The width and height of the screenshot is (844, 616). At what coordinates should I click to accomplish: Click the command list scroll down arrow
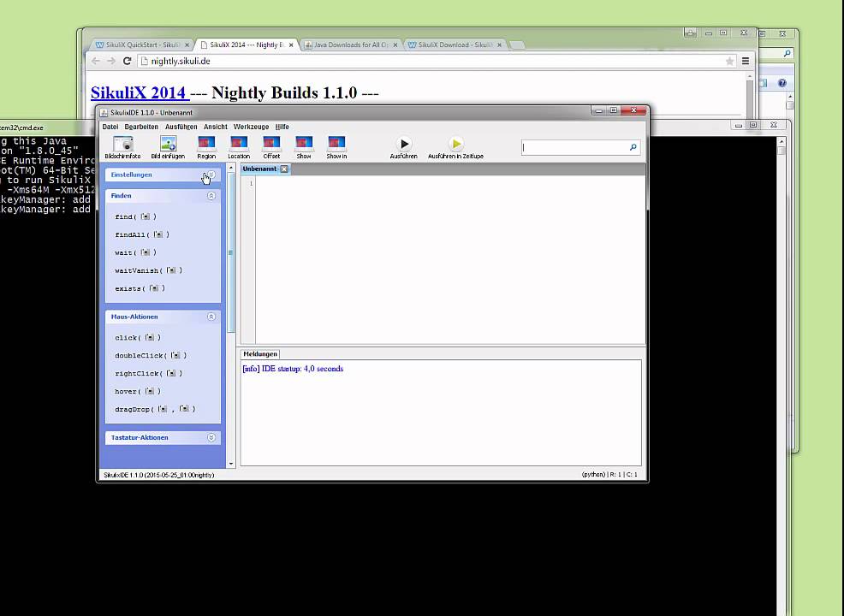[231, 464]
